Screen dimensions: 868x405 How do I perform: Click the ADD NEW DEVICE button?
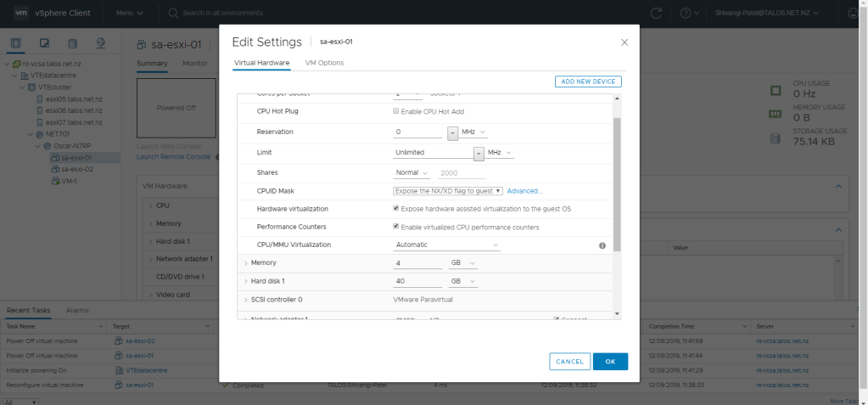tap(588, 82)
